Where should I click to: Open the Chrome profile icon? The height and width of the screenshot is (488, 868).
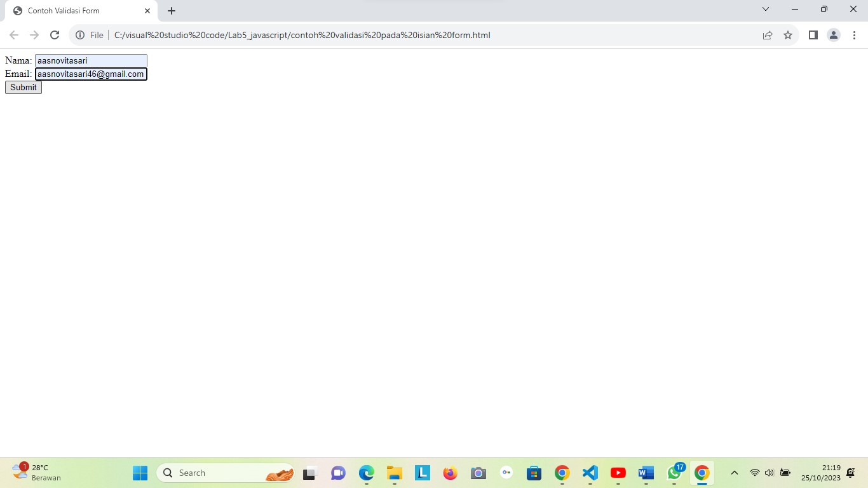[833, 35]
